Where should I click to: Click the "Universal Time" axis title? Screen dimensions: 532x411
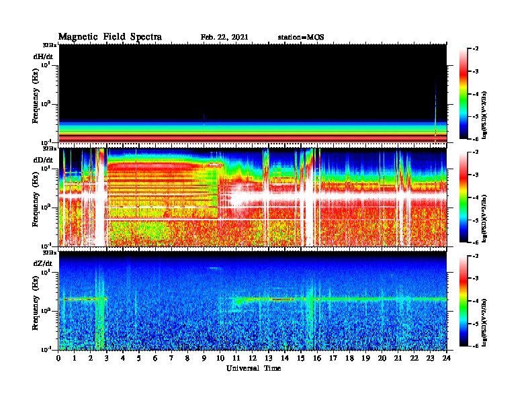253,368
